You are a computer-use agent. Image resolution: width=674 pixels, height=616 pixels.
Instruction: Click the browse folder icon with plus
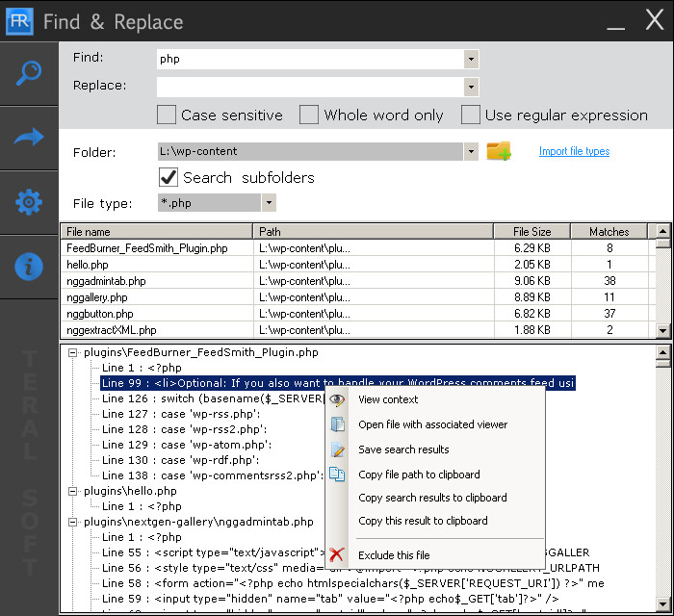click(498, 151)
